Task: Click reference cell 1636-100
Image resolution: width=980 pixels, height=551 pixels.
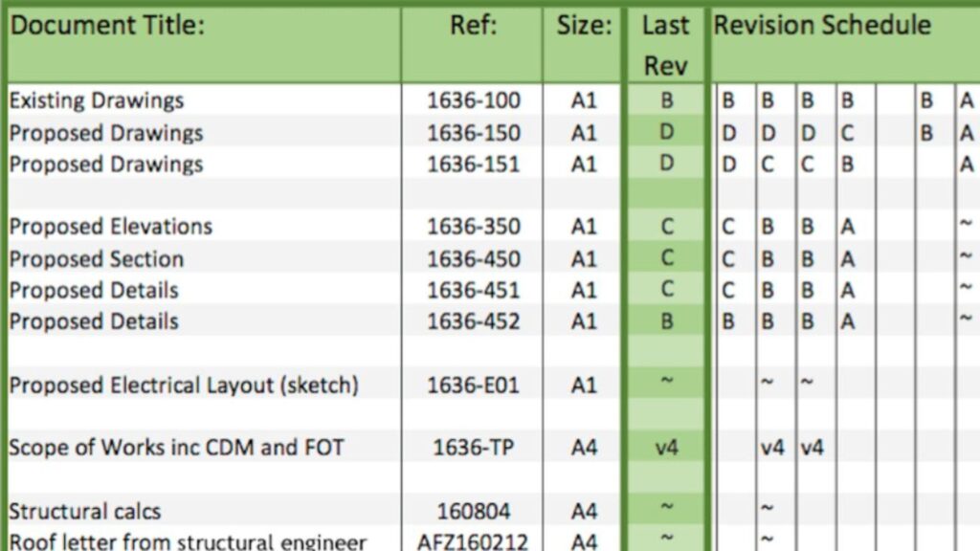Action: (473, 100)
